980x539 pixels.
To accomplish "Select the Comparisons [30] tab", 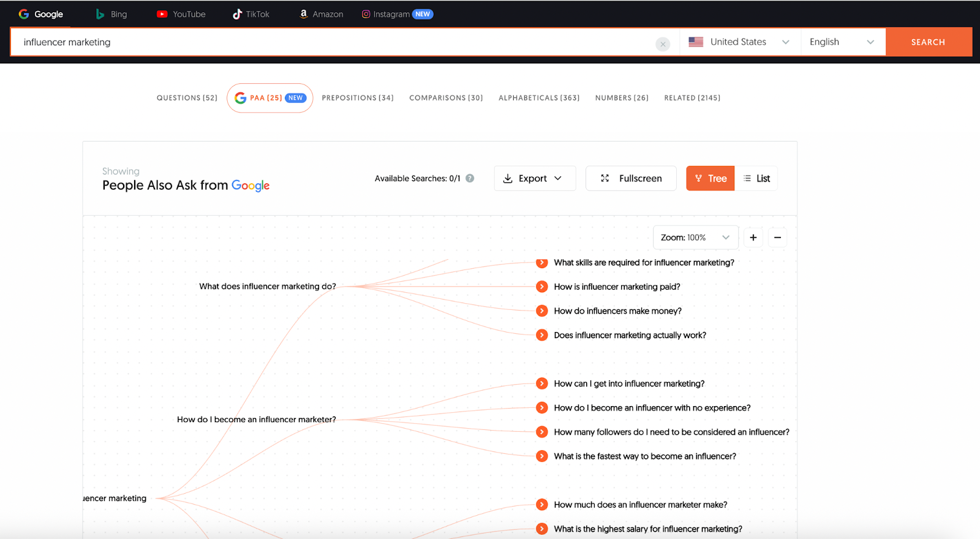I will [446, 98].
